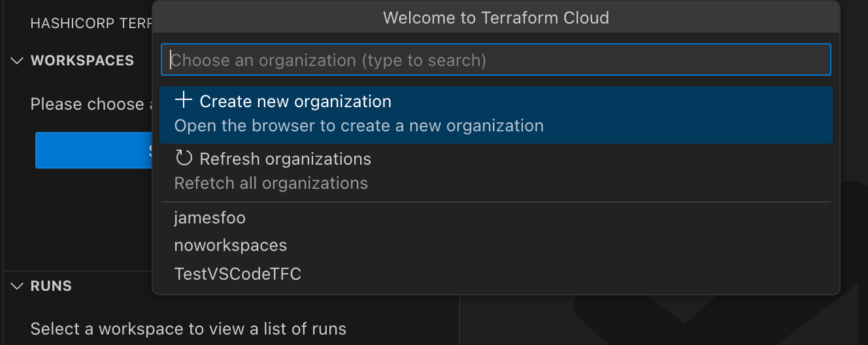The image size is (868, 345).
Task: Collapse the WORKSPACES section chevron
Action: 17,61
